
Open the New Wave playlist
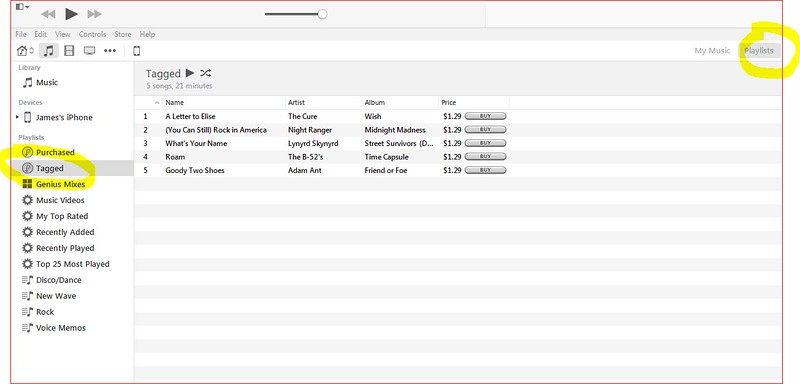(x=56, y=296)
